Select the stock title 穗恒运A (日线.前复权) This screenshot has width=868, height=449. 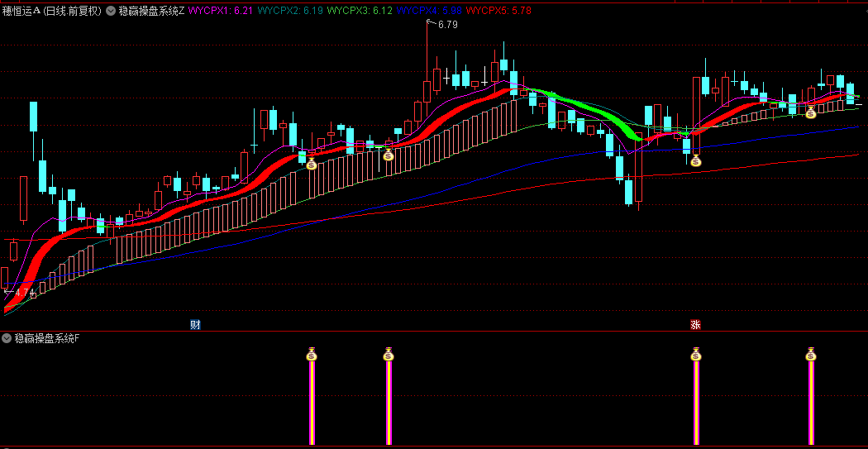52,11
